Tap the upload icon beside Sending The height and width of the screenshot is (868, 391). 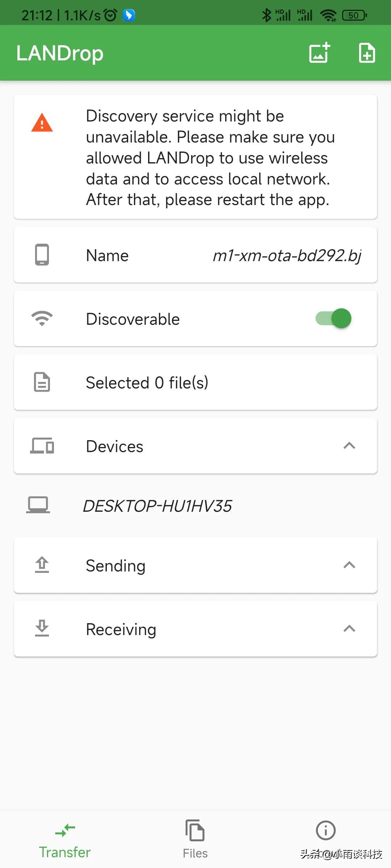(42, 565)
